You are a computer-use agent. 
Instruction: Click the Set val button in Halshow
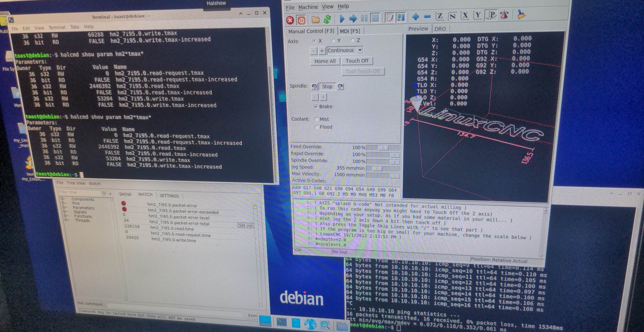point(246,225)
